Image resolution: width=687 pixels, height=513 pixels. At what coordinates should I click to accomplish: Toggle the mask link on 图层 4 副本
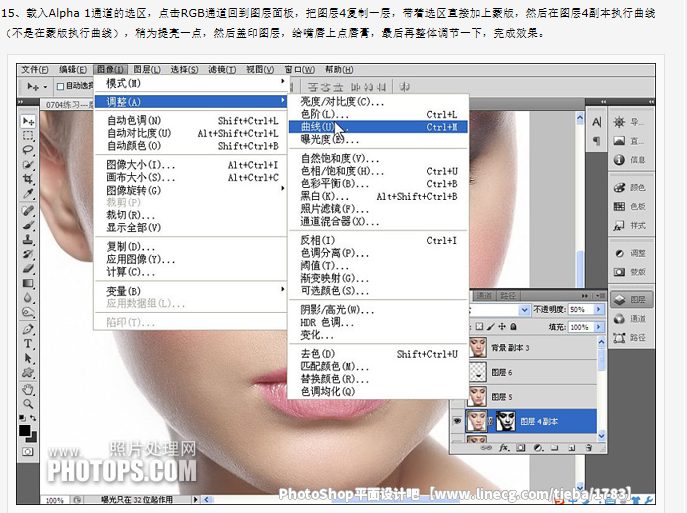click(491, 421)
